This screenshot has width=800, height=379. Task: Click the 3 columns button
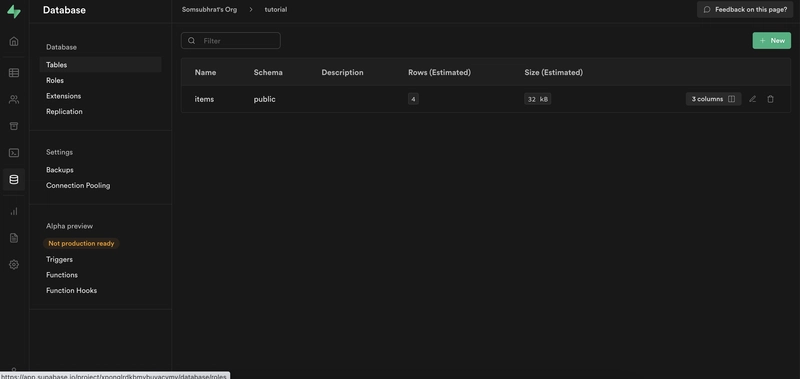(713, 99)
